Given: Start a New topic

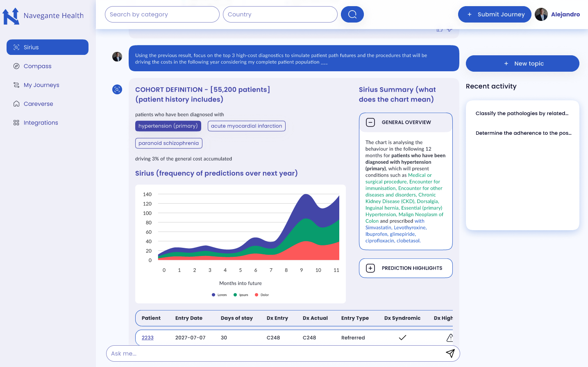Looking at the screenshot, I should [x=522, y=63].
